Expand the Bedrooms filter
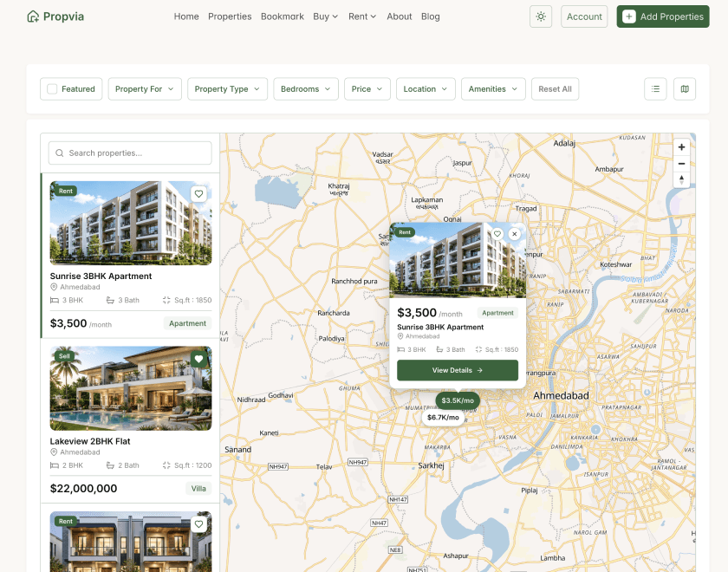The image size is (728, 572). click(x=306, y=88)
